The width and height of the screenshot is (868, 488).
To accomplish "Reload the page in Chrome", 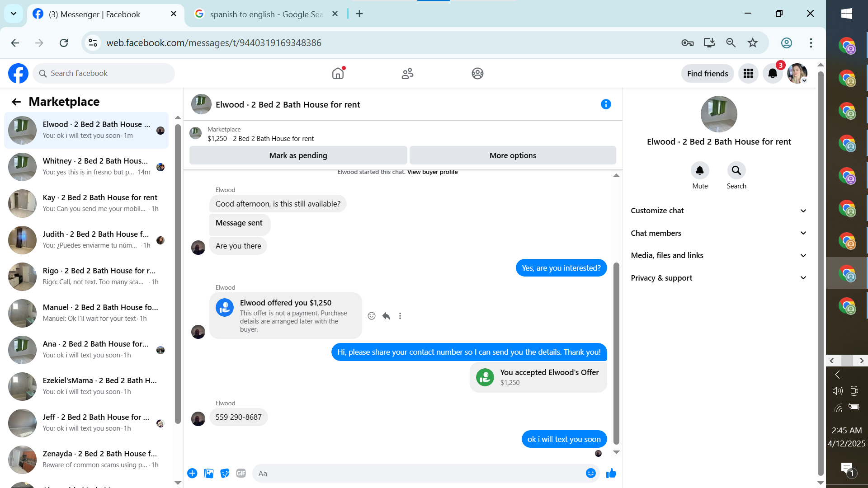I will (x=64, y=43).
